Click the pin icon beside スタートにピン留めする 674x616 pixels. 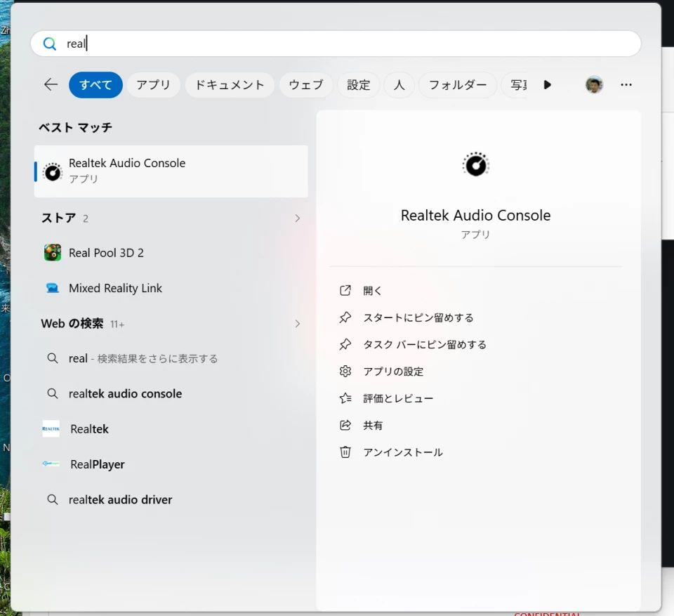(x=345, y=317)
